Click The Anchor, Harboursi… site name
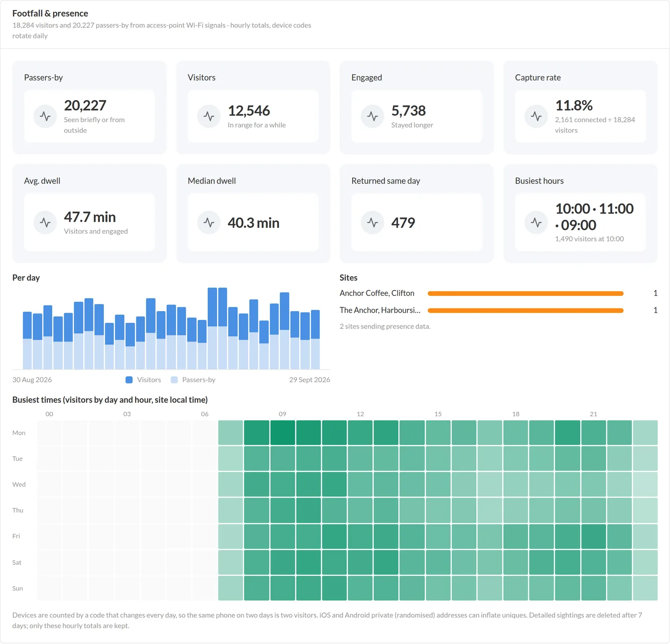 tap(380, 310)
